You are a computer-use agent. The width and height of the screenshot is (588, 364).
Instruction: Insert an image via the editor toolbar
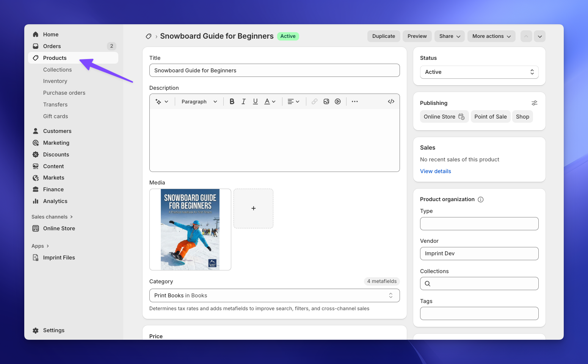[x=326, y=101]
